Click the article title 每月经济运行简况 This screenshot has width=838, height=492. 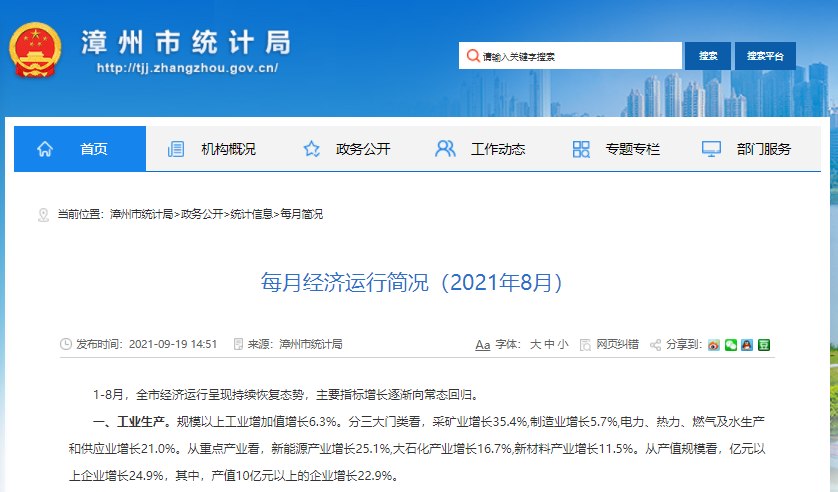click(x=412, y=283)
